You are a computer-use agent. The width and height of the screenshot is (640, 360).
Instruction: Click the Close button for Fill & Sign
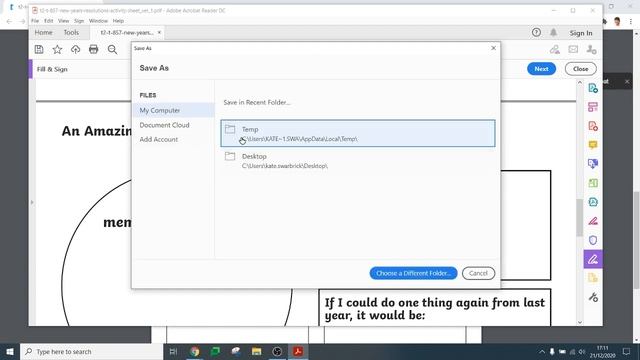tap(580, 69)
